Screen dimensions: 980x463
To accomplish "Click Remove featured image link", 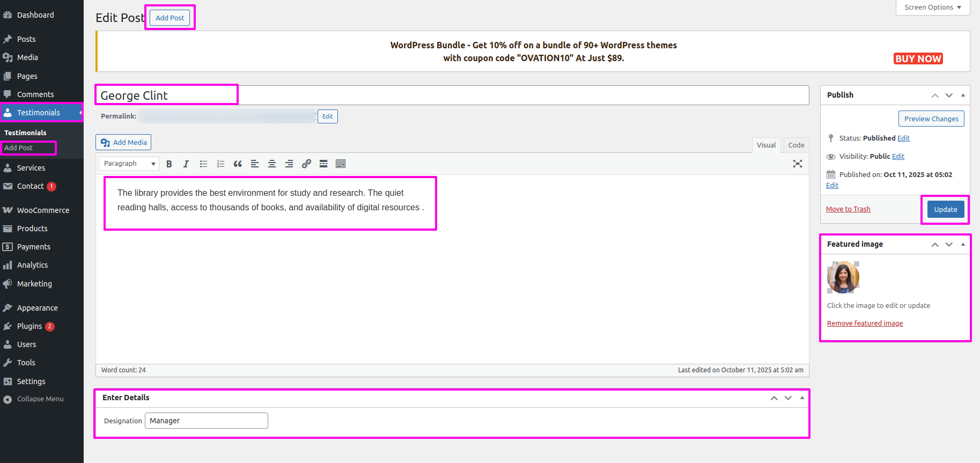I will pyautogui.click(x=865, y=324).
